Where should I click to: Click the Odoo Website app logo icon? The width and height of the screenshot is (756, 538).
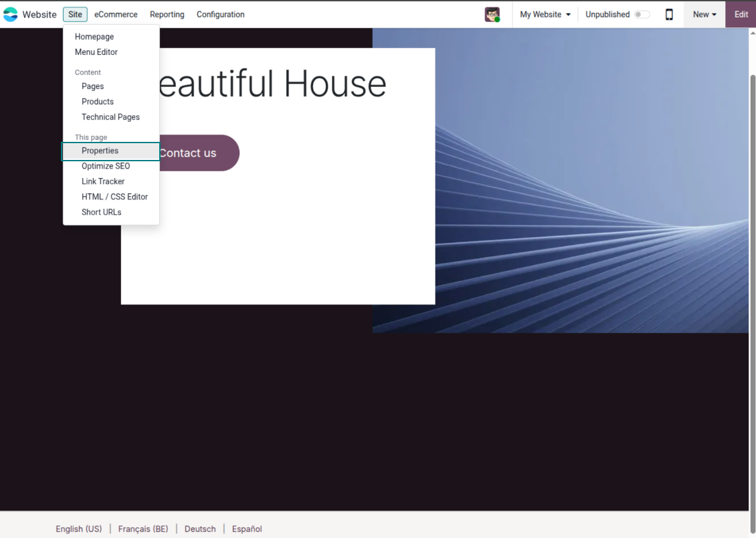tap(11, 14)
